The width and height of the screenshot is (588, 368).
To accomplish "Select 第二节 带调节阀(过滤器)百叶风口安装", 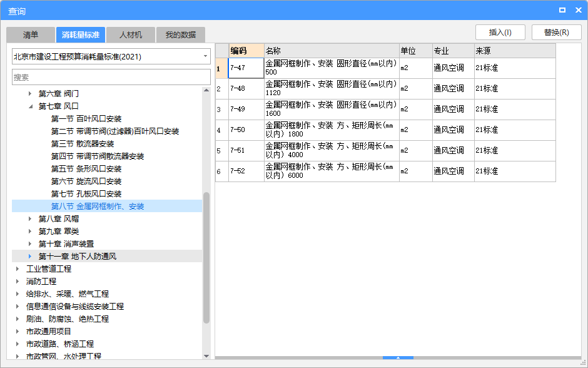I will (x=114, y=131).
